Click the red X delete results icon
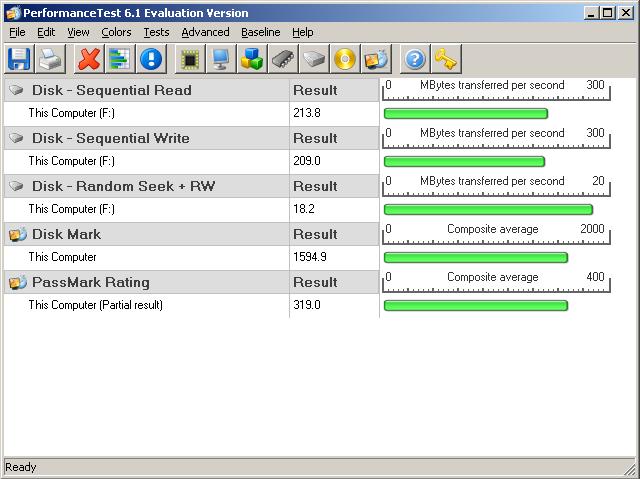Image resolution: width=640 pixels, height=479 pixels. (89, 59)
